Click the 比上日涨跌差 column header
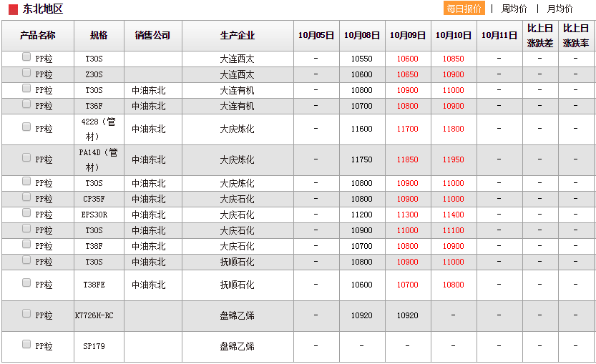596x364 pixels. (x=540, y=36)
